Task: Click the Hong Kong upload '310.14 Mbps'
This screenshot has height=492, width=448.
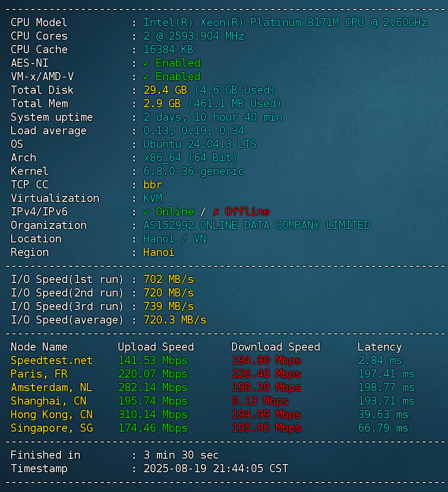Action: coord(153,415)
